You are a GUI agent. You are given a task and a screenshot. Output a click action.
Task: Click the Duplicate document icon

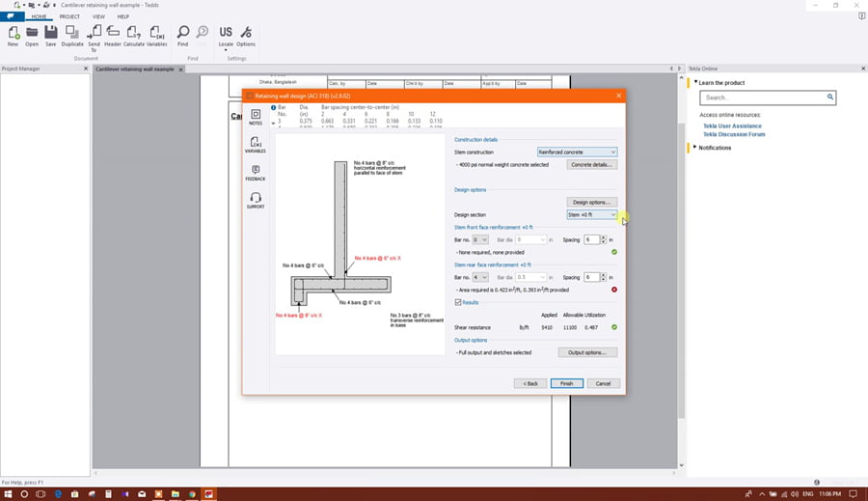(72, 36)
